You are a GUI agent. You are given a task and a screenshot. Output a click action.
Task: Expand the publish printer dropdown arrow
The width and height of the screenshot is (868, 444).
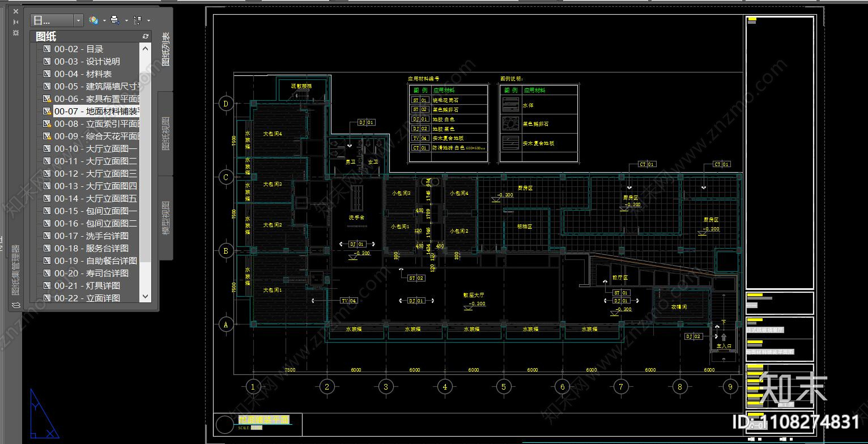pos(126,20)
